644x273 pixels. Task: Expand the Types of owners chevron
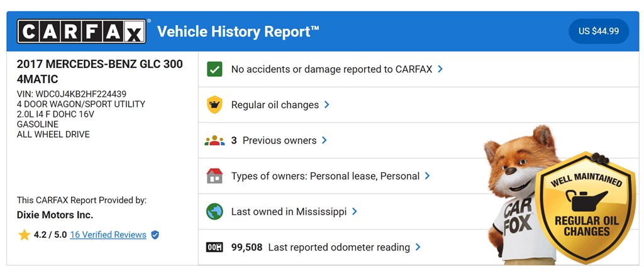pos(428,176)
